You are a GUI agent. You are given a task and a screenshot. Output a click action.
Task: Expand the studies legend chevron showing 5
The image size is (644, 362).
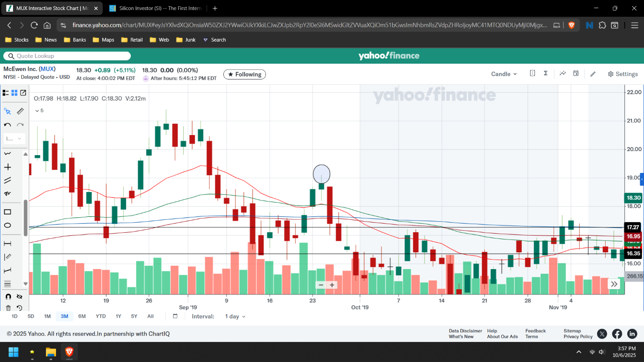click(38, 111)
